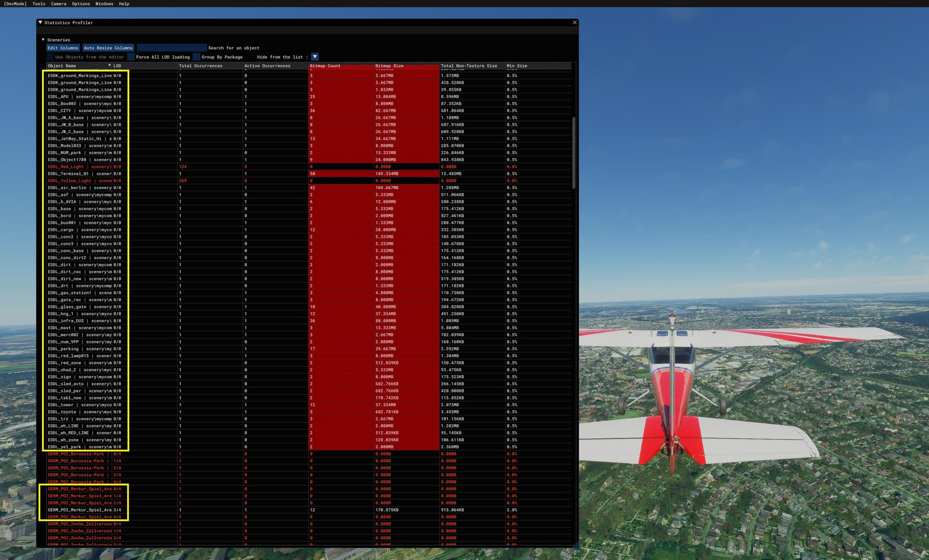Screen dimensions: 929x560
Task: Open the Hide from the list dropdown arrow
Action: coord(315,57)
